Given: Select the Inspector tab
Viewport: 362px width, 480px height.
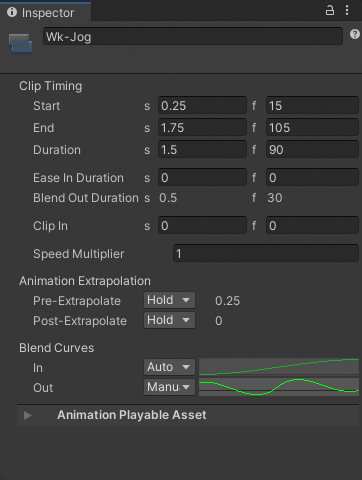Looking at the screenshot, I should pos(45,12).
